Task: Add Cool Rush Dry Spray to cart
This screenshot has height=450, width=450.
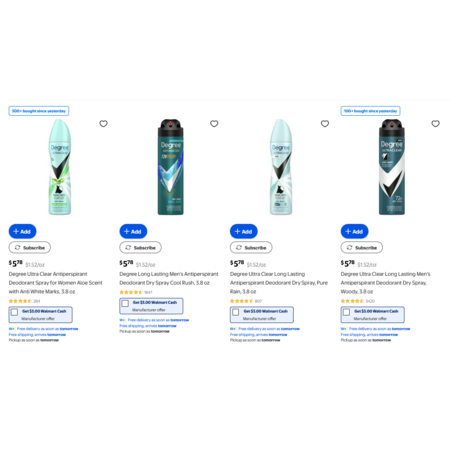Action: tap(133, 231)
